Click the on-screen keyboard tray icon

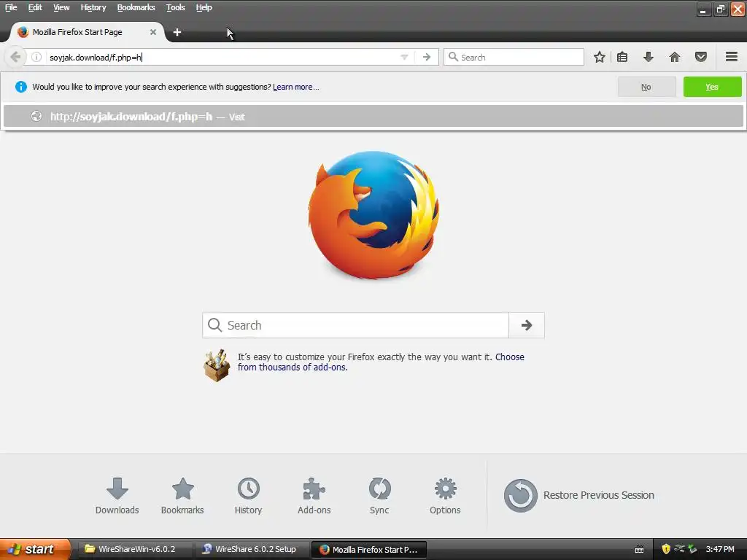(x=639, y=550)
